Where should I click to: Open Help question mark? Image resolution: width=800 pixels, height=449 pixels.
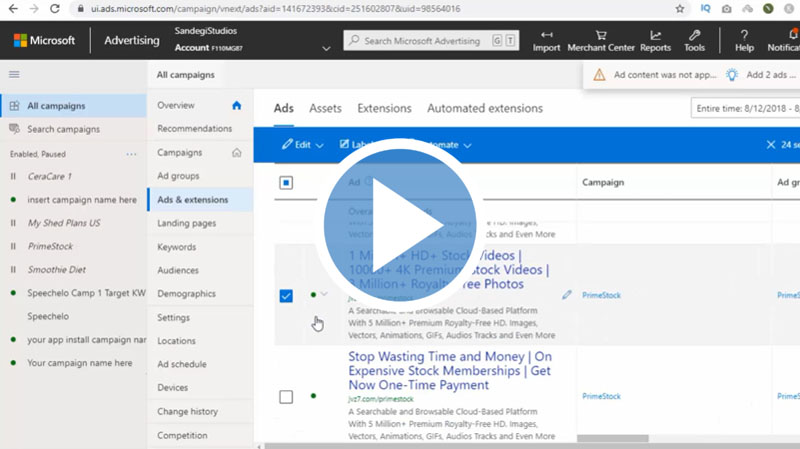[744, 35]
